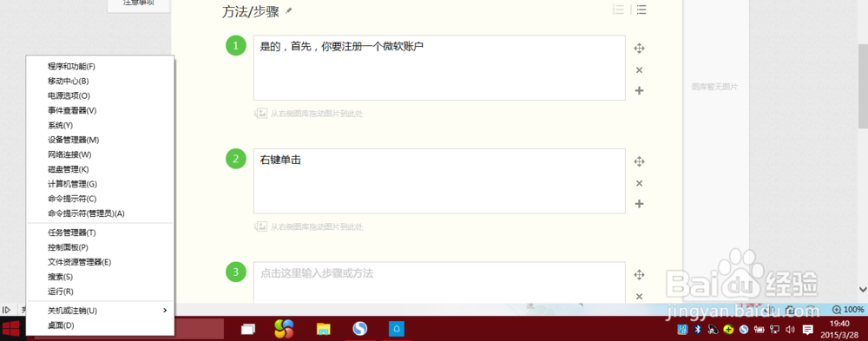Click the move handle for step 1
Viewport: 868px width, 341px height.
(x=639, y=49)
